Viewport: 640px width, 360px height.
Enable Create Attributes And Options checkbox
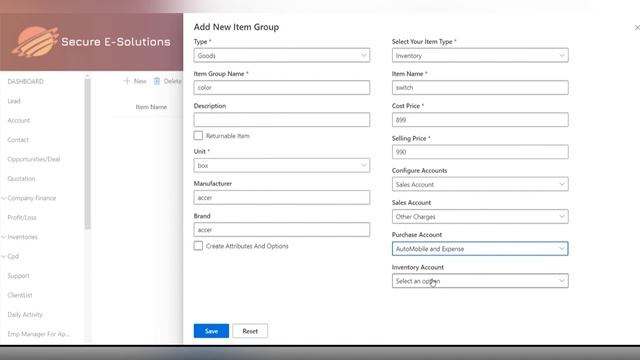pyautogui.click(x=198, y=246)
